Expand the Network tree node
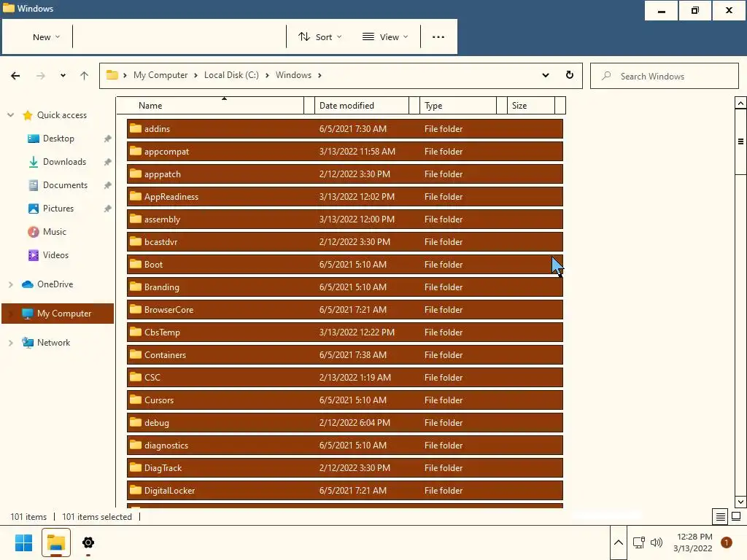This screenshot has width=747, height=560. (x=10, y=343)
